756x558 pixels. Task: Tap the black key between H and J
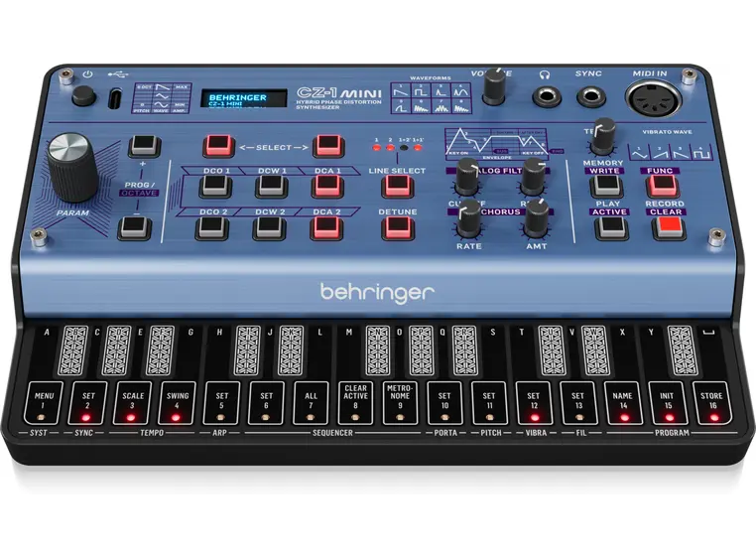pyautogui.click(x=247, y=349)
